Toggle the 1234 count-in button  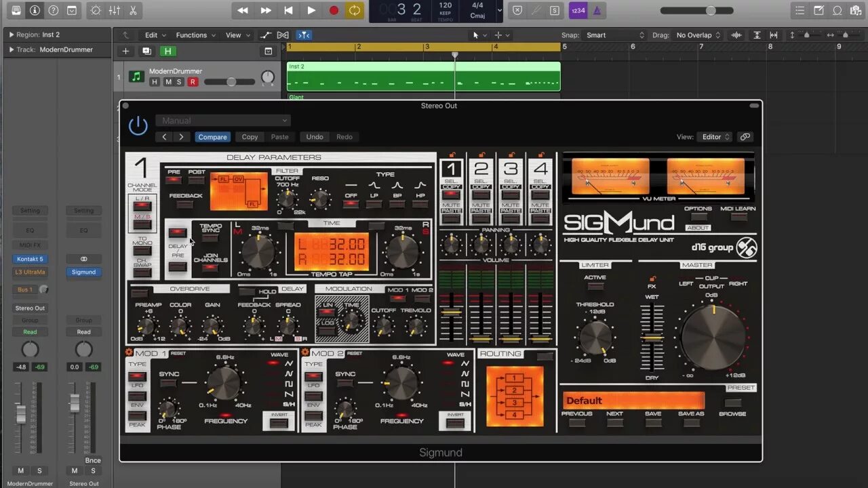(578, 10)
